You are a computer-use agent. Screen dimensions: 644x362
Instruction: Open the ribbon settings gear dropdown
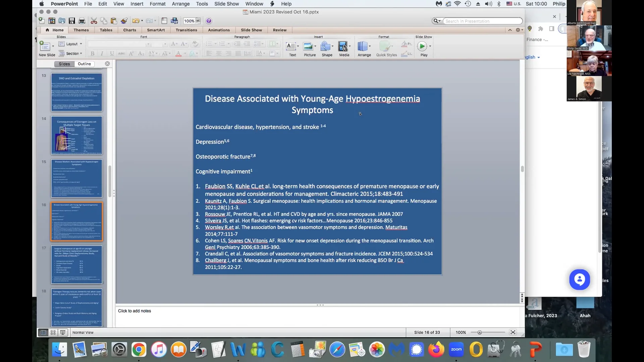[519, 30]
